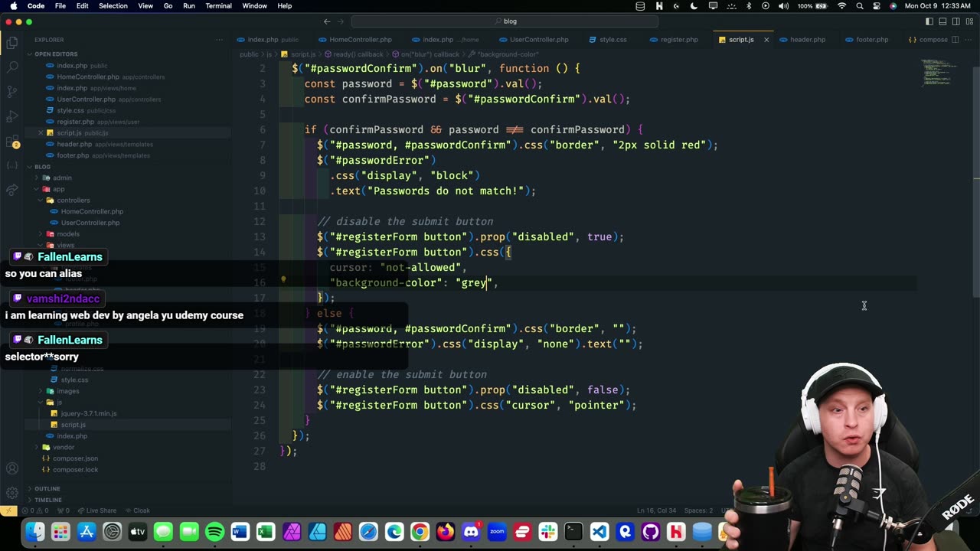
Task: Switch to the style.css tab
Action: [608, 40]
